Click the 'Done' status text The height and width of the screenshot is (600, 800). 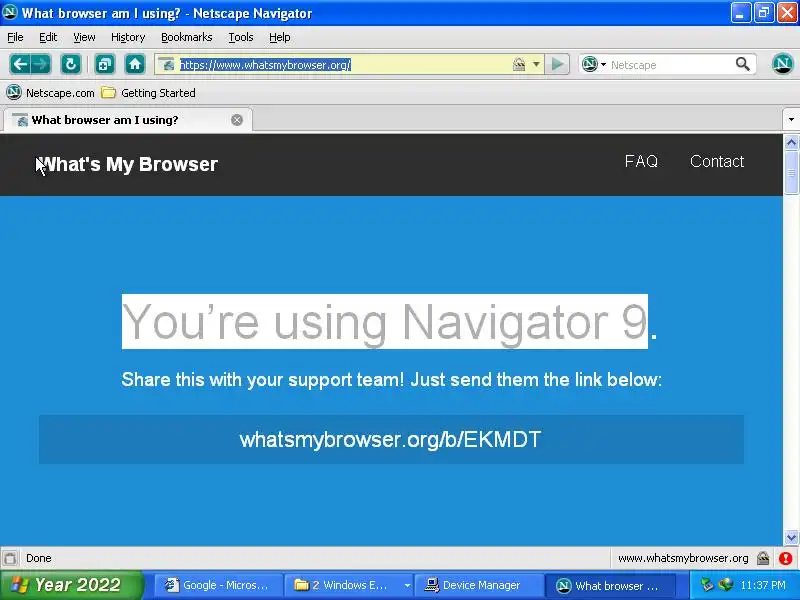pos(39,558)
